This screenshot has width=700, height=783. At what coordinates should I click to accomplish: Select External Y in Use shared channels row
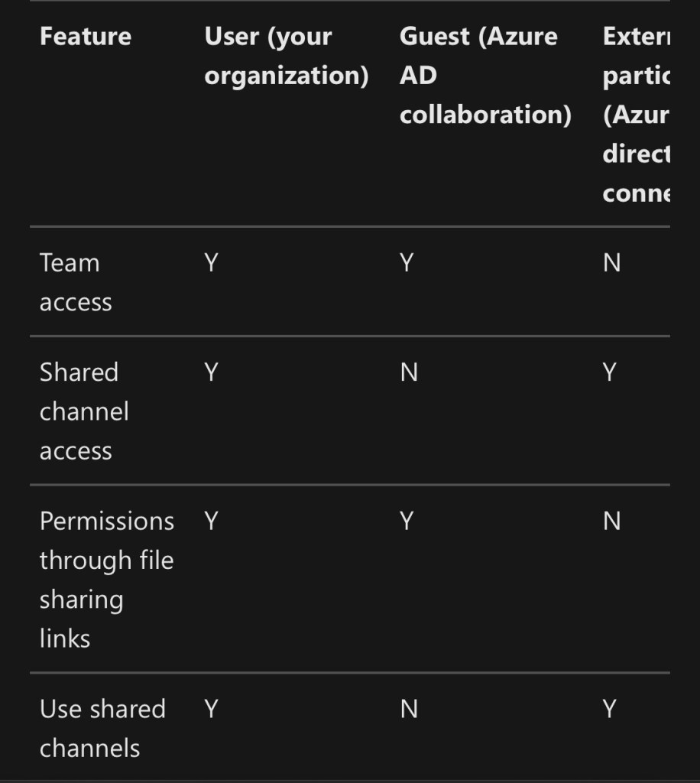(x=610, y=709)
